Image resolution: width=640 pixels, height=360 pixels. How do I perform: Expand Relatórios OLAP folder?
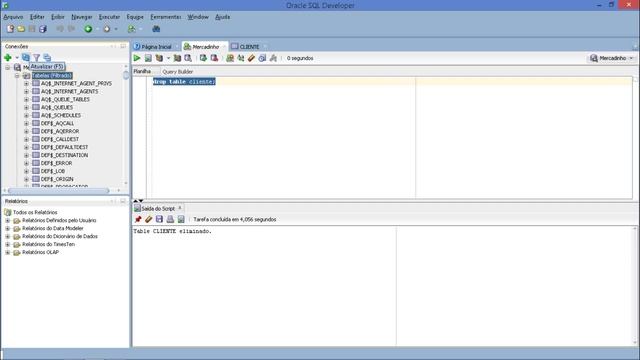point(8,253)
